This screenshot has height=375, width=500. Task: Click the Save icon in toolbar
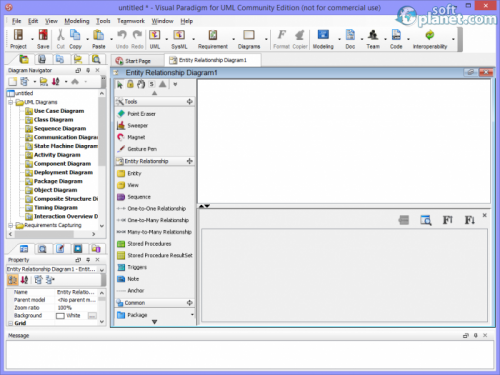click(x=43, y=39)
